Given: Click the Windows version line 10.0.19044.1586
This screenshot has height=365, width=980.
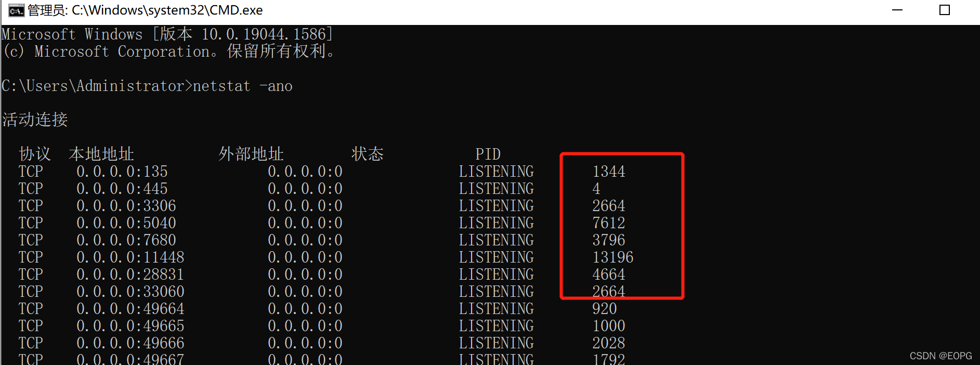Looking at the screenshot, I should 167,34.
